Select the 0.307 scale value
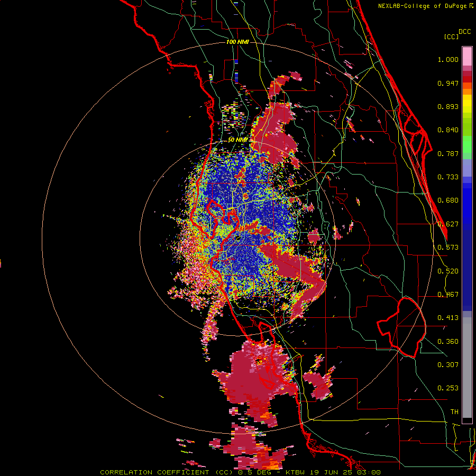 tap(448, 365)
